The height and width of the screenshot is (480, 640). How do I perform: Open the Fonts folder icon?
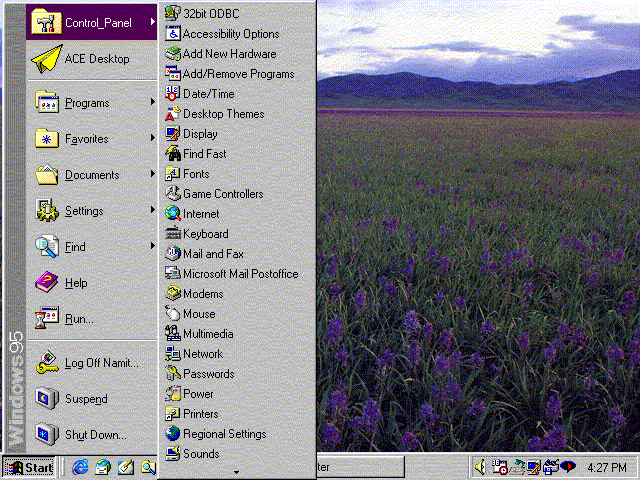pyautogui.click(x=173, y=173)
